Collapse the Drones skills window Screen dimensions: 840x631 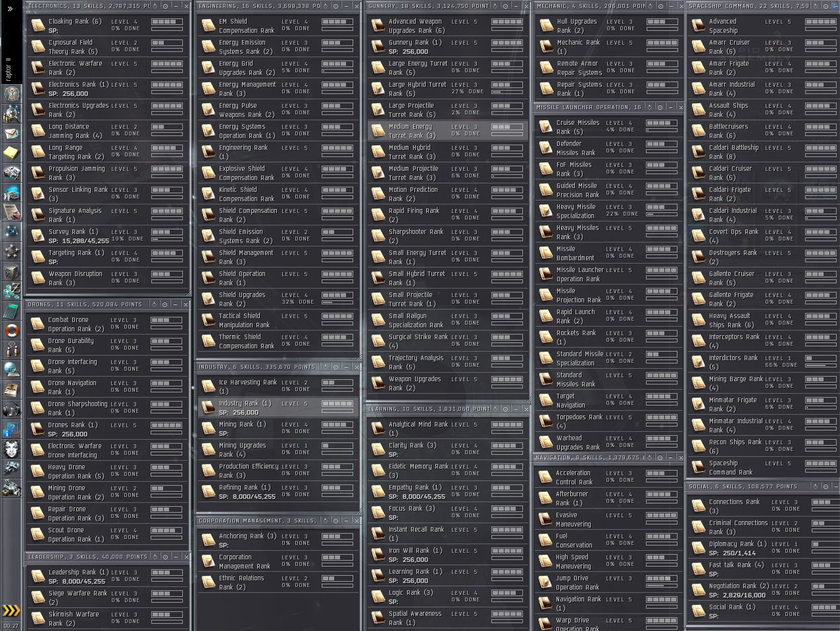click(176, 304)
